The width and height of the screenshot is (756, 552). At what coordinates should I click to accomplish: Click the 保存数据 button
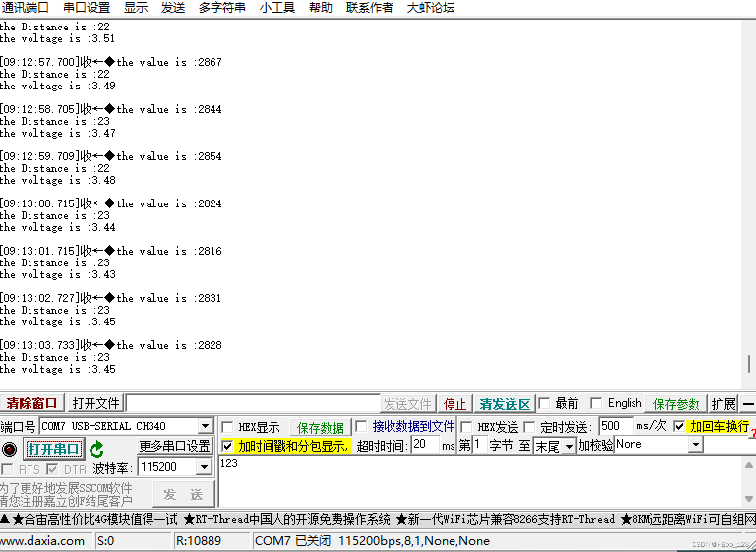tap(321, 427)
